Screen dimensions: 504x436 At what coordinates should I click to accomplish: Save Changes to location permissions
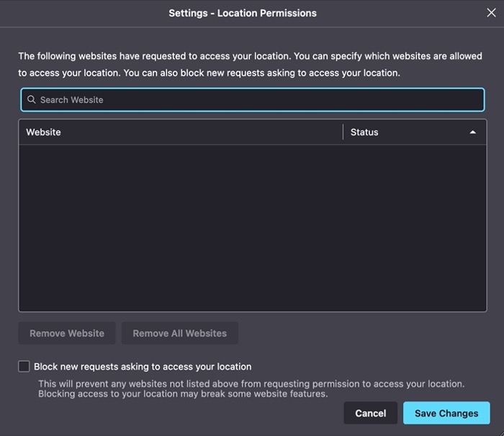pos(446,413)
